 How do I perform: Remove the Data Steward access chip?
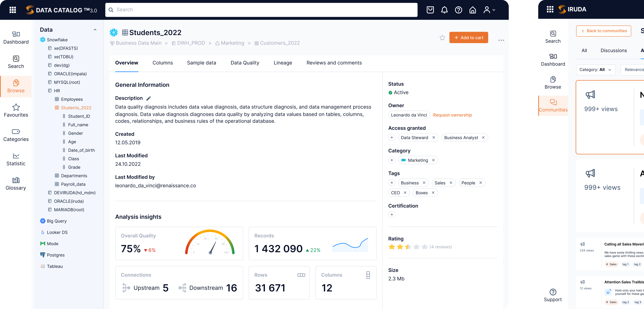point(434,138)
